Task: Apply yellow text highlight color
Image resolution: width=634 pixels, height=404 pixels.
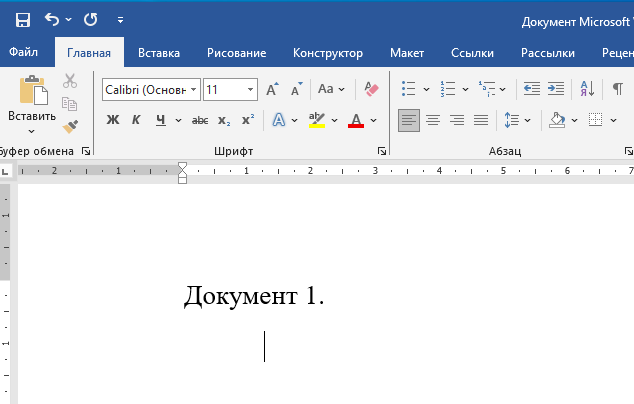Action: 317,120
